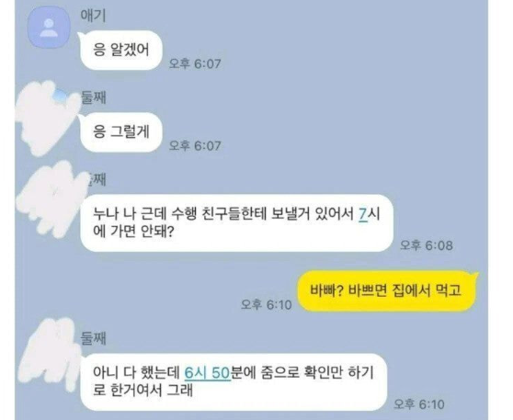
Task: Open the default profile avatar of 애기
Action: pos(49,28)
